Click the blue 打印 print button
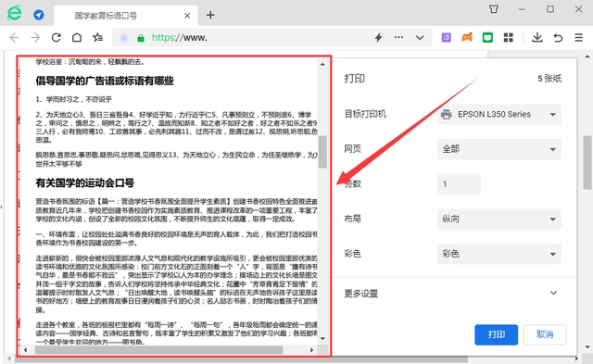Image resolution: width=593 pixels, height=364 pixels. pyautogui.click(x=497, y=334)
